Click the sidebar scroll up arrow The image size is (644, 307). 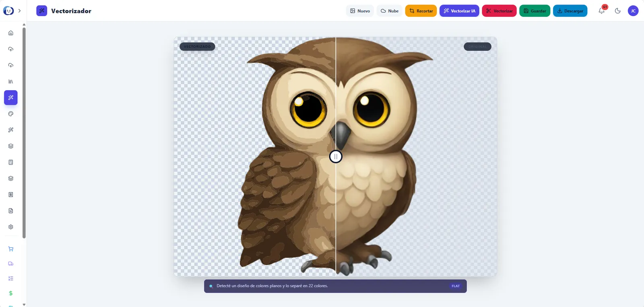pos(24,25)
